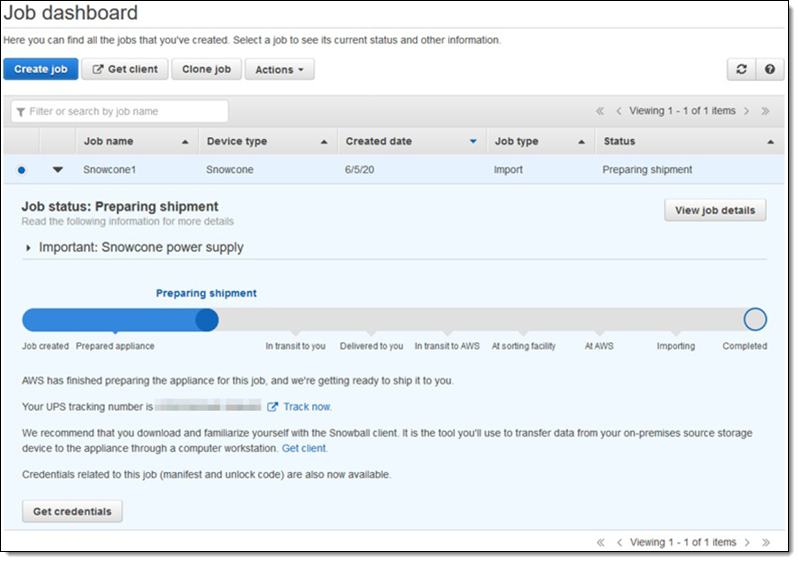Go to next page, bottom pagination
This screenshot has height=562, width=799.
pos(747,543)
